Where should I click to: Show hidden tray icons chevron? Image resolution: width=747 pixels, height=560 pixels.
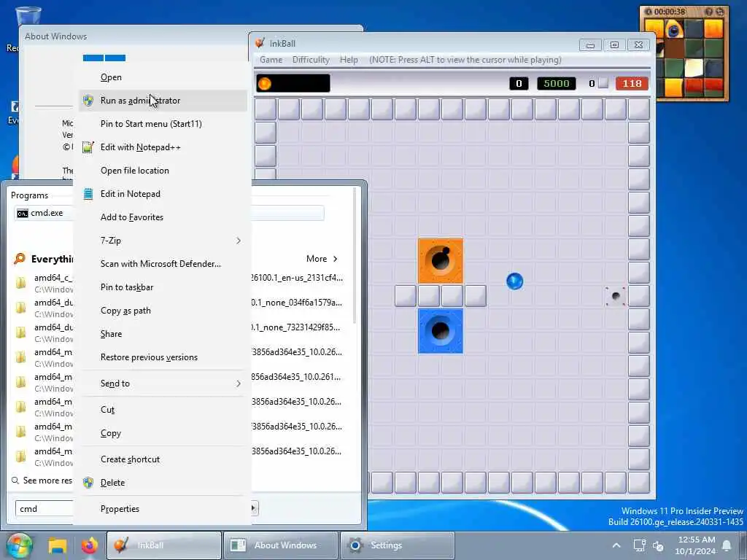click(x=616, y=545)
